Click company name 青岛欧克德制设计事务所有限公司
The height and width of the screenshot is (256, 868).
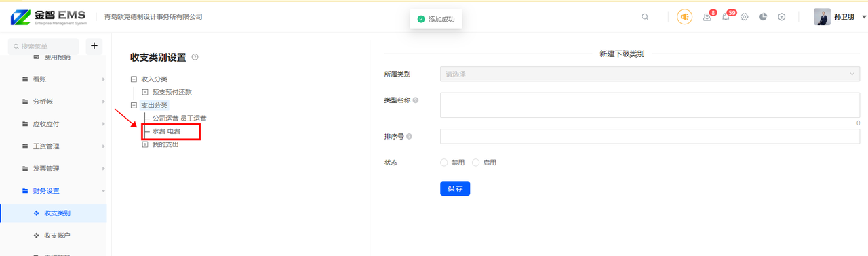click(153, 17)
